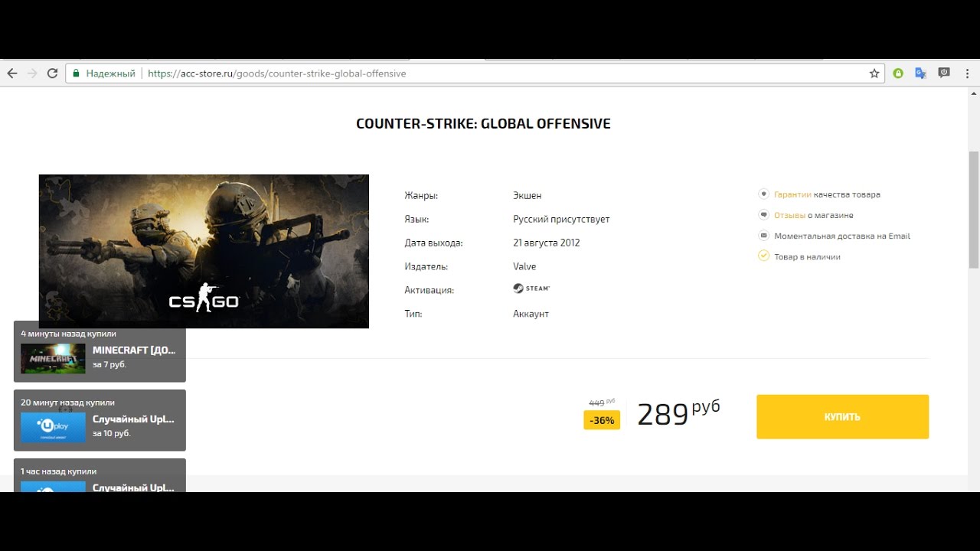Click the -36% discount badge
The width and height of the screenshot is (980, 551).
pos(602,420)
